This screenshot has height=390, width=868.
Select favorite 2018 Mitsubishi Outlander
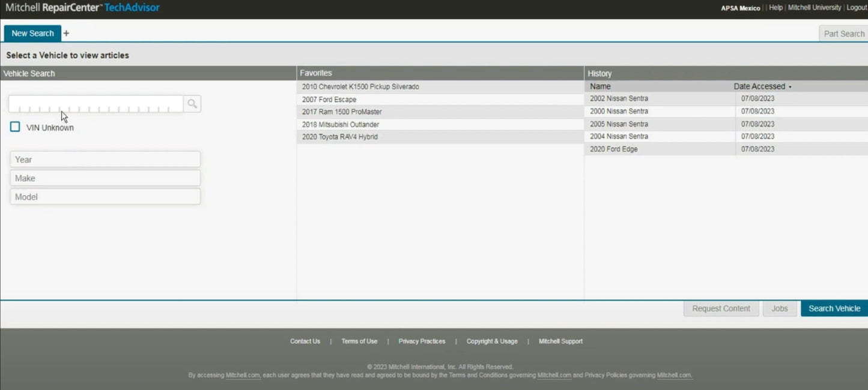[440, 125]
